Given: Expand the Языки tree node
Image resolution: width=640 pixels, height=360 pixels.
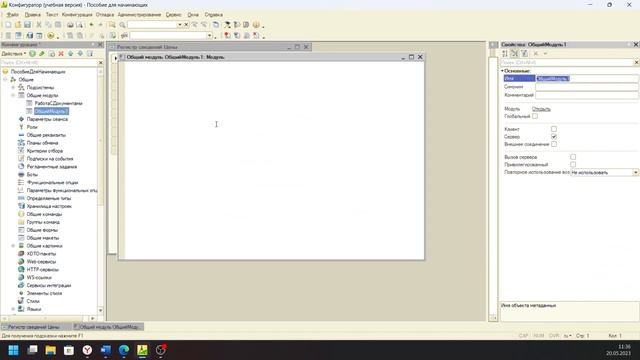Looking at the screenshot, I should tap(13, 309).
